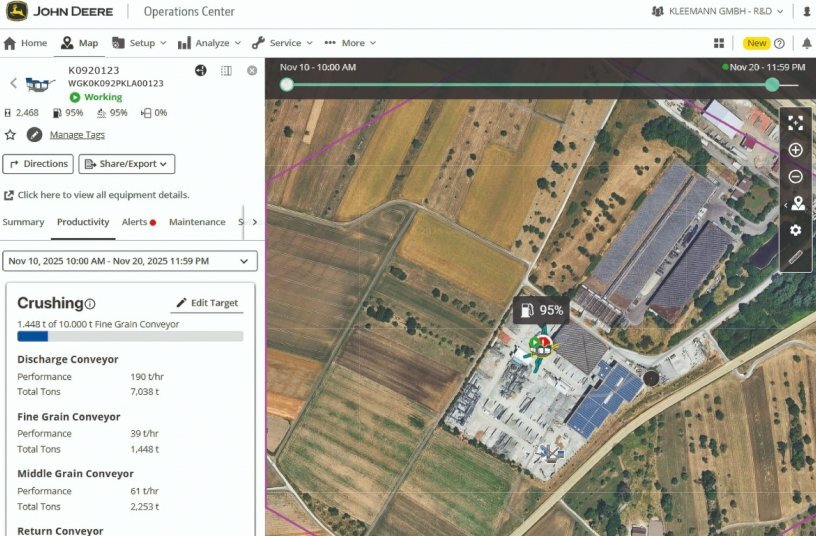The image size is (816, 536).
Task: Click the serial number WGK0K092PKLA00123
Action: (116, 83)
